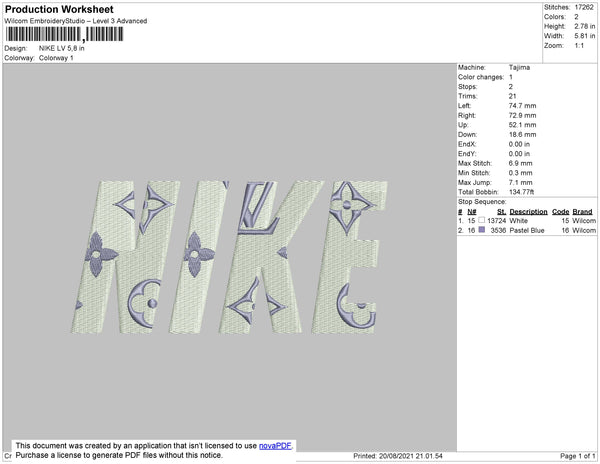Click the 'N#' column header

click(x=472, y=212)
